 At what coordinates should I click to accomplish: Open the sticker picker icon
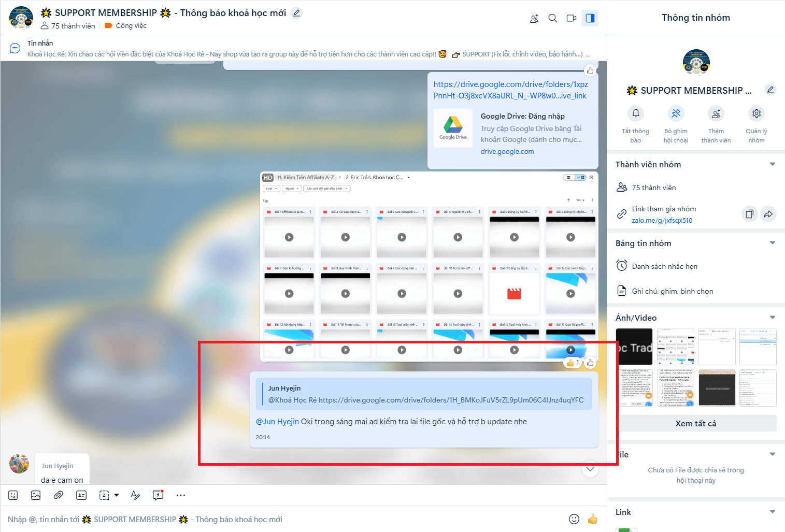click(13, 495)
